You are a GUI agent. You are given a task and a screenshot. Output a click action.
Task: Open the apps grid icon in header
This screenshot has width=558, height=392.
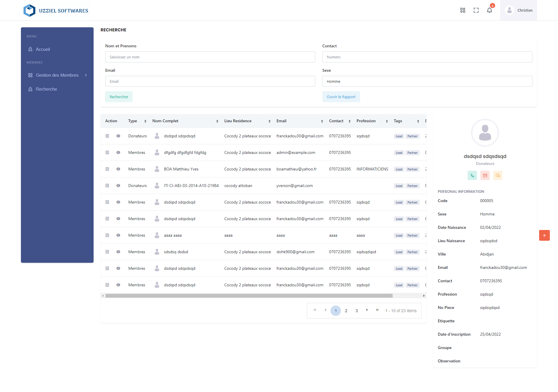[463, 10]
